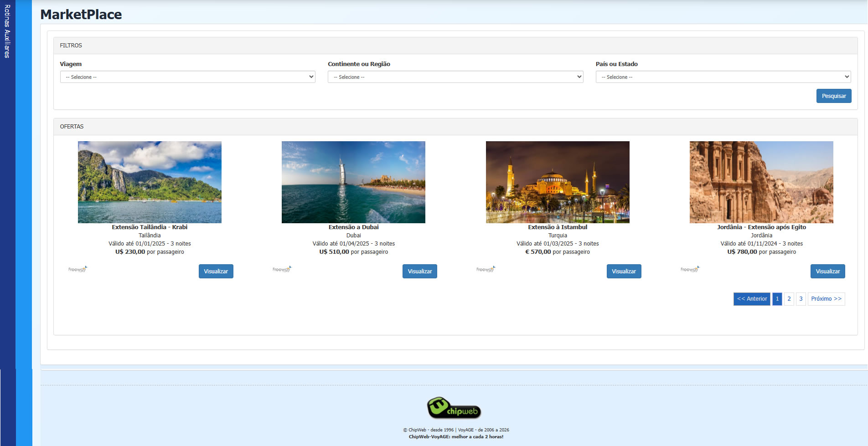Screen dimensions: 868x446
Task: Click Visualizar for Extensão a Dubai
Action: [x=419, y=272]
